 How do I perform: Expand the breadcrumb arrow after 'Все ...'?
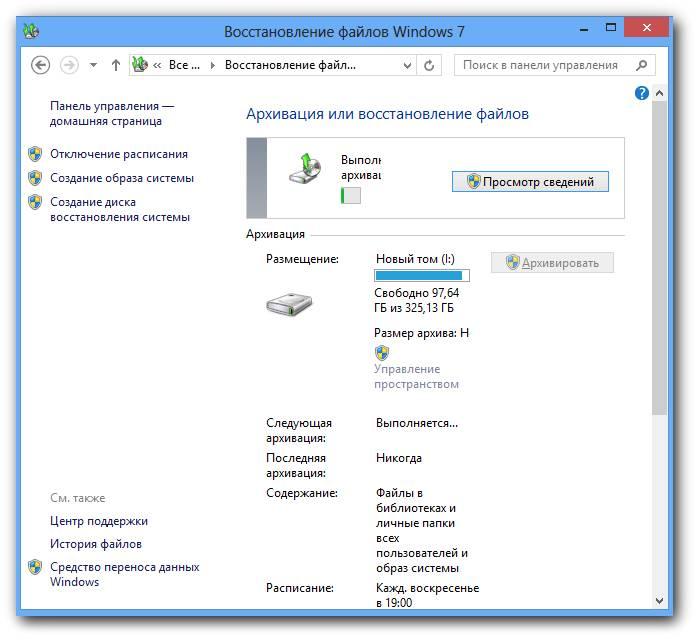tap(212, 65)
